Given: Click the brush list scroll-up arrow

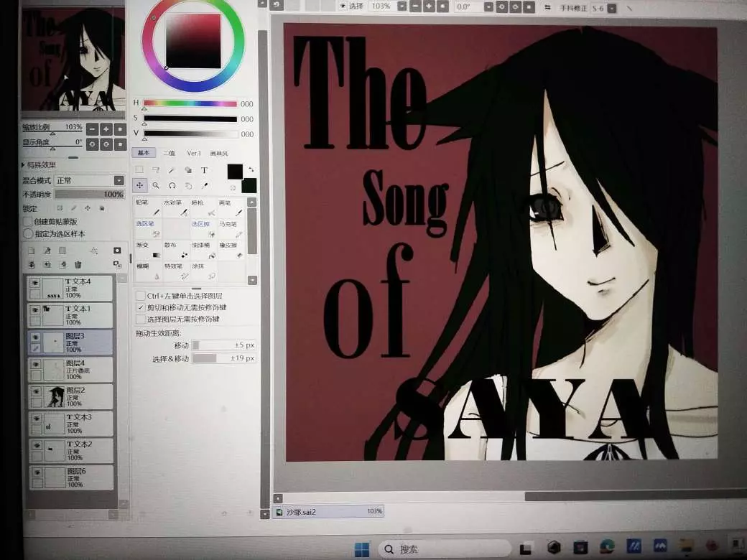Looking at the screenshot, I should 252,202.
